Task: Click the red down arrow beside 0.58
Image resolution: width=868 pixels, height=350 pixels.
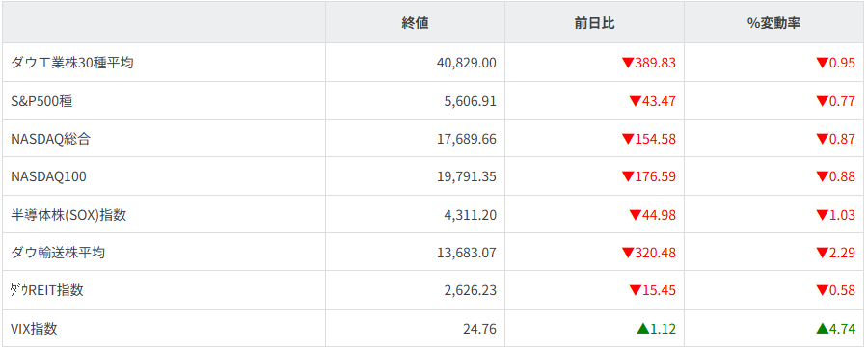Action: tap(822, 291)
